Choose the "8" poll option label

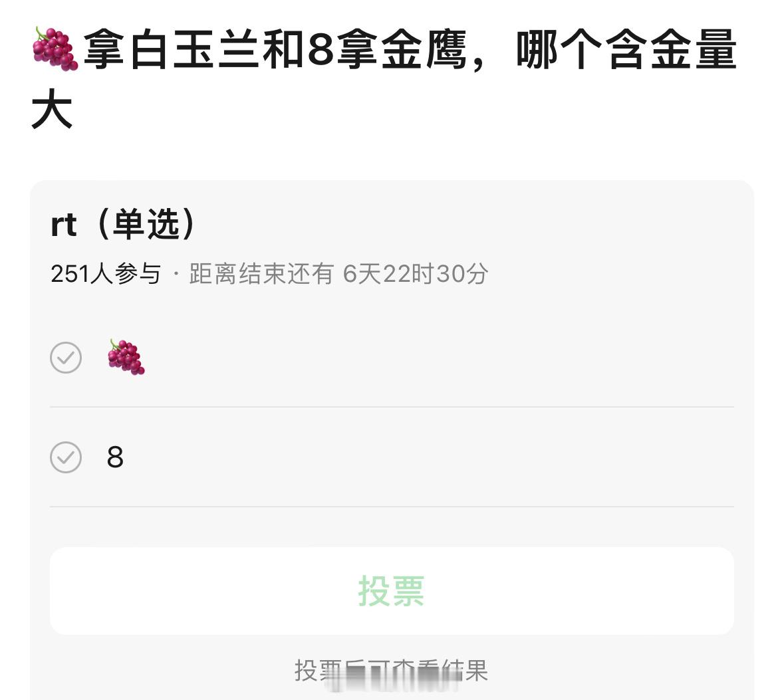tap(115, 457)
